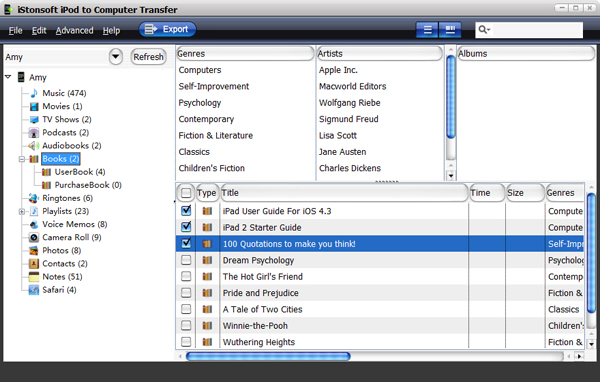Select Music (474) in the tree
Screen dimensions: 600x382
coord(64,93)
